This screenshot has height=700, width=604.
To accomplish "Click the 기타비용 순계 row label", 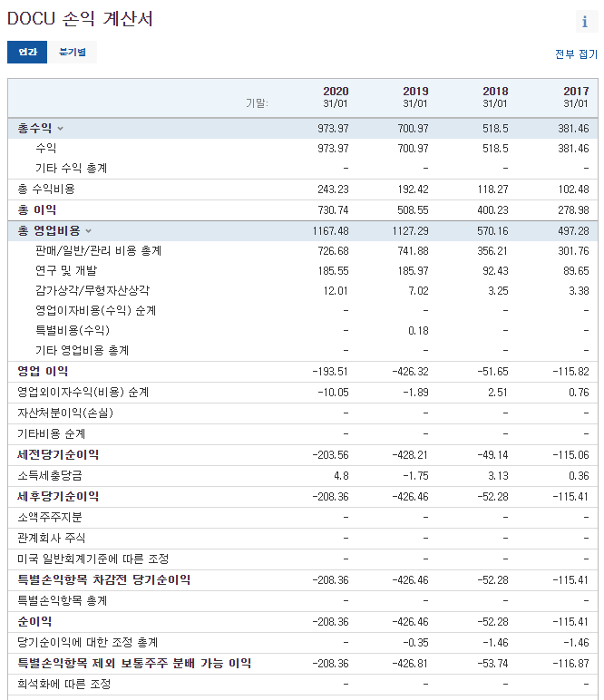I will click(x=52, y=434).
